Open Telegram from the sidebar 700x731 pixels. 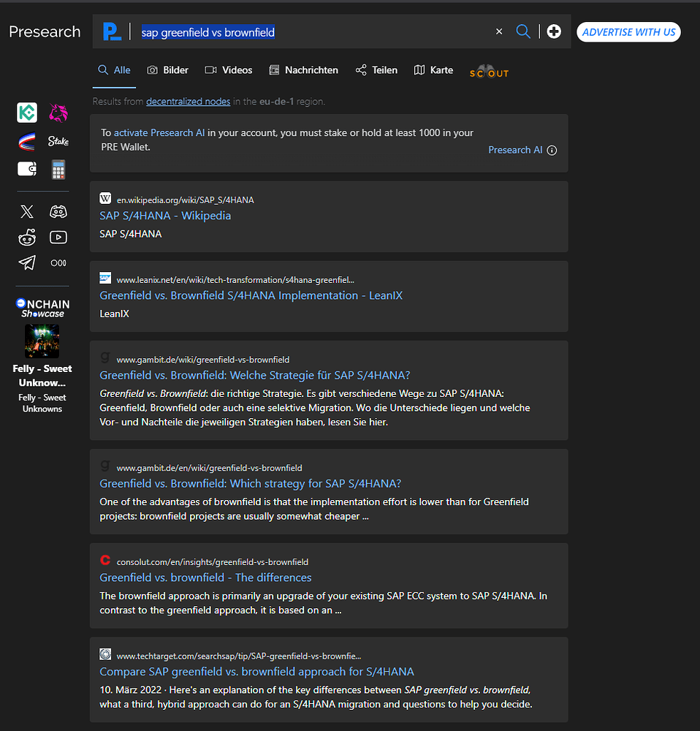(26, 262)
